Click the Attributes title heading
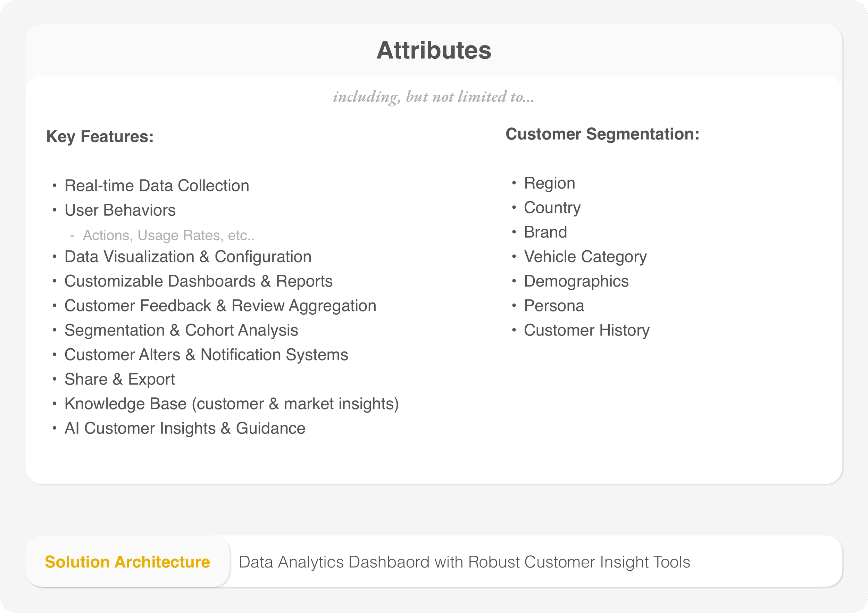868x613 pixels. [434, 50]
